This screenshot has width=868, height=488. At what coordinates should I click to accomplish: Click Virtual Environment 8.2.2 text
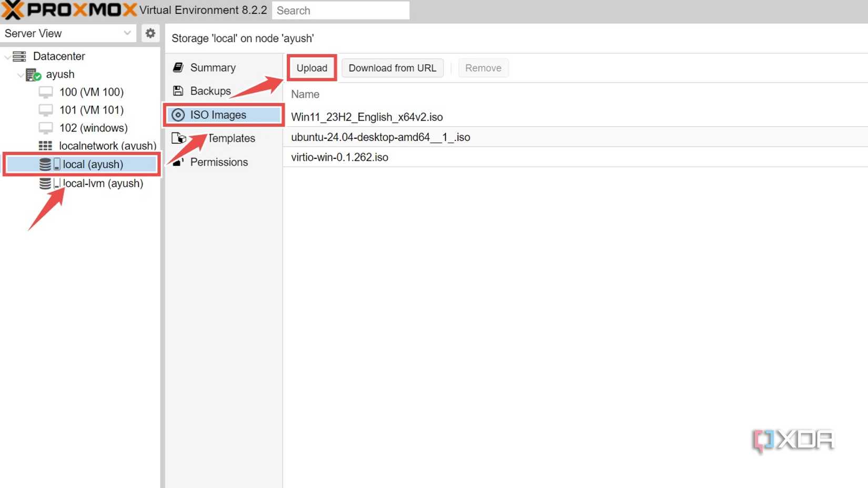click(203, 10)
